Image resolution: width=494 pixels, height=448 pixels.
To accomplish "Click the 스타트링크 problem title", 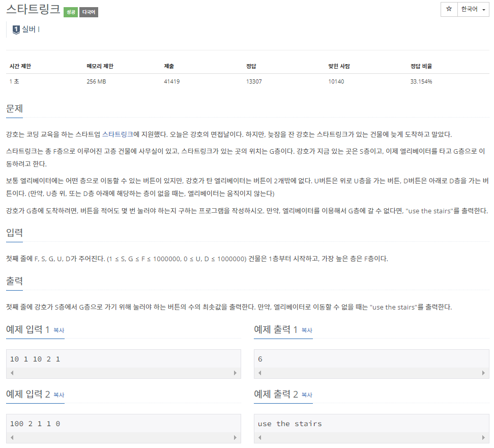I will point(33,9).
